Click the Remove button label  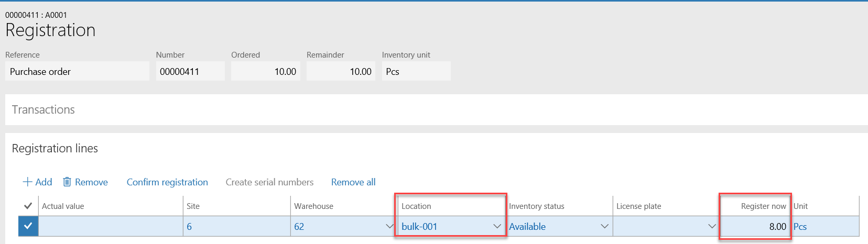click(x=91, y=182)
